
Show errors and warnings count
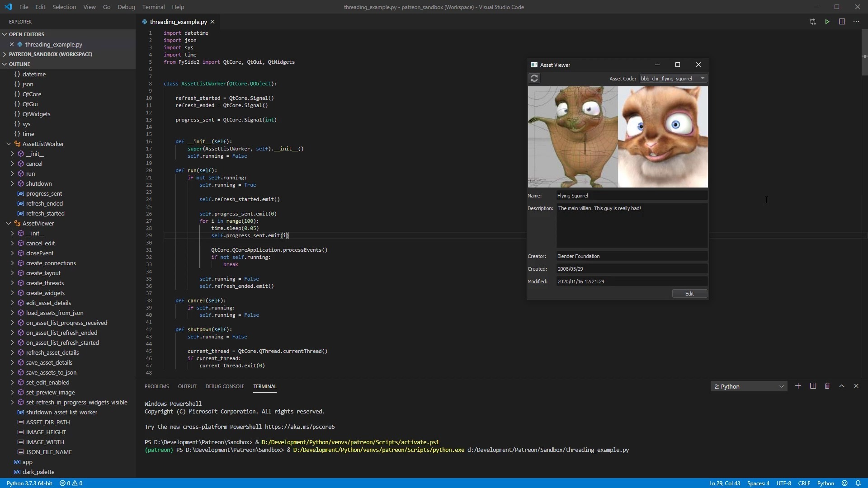coord(71,483)
